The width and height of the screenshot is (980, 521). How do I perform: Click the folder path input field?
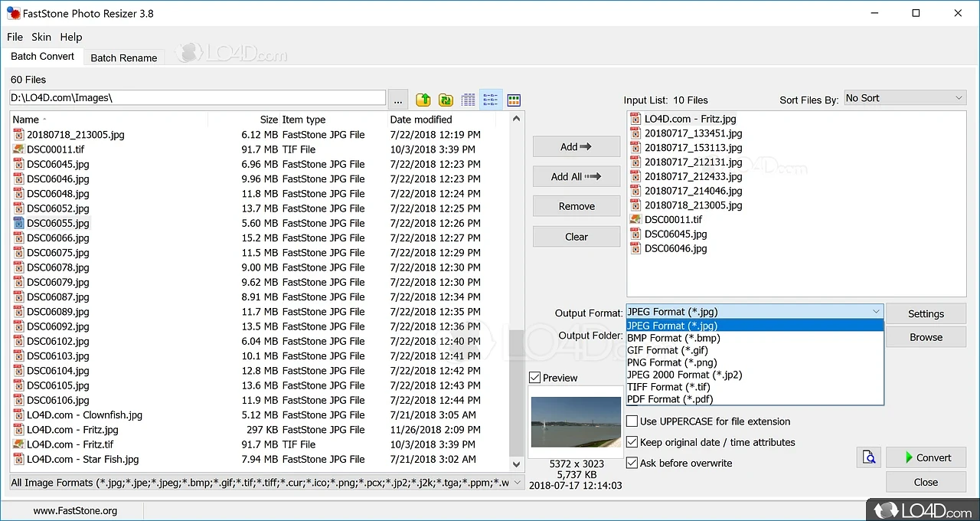[198, 97]
